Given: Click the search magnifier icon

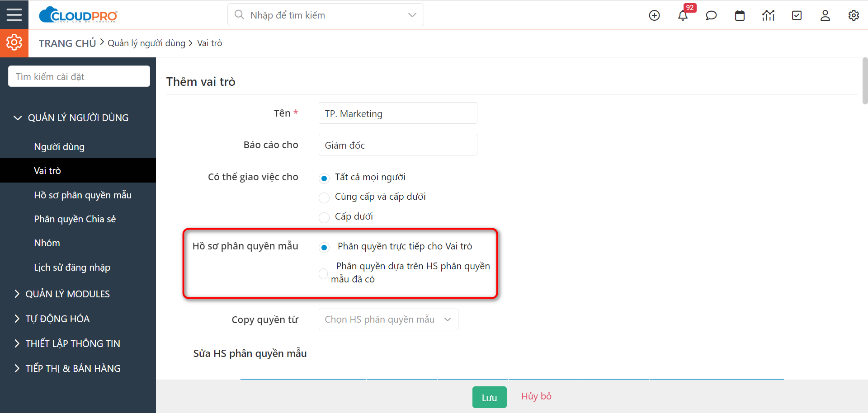Looking at the screenshot, I should click(x=239, y=15).
